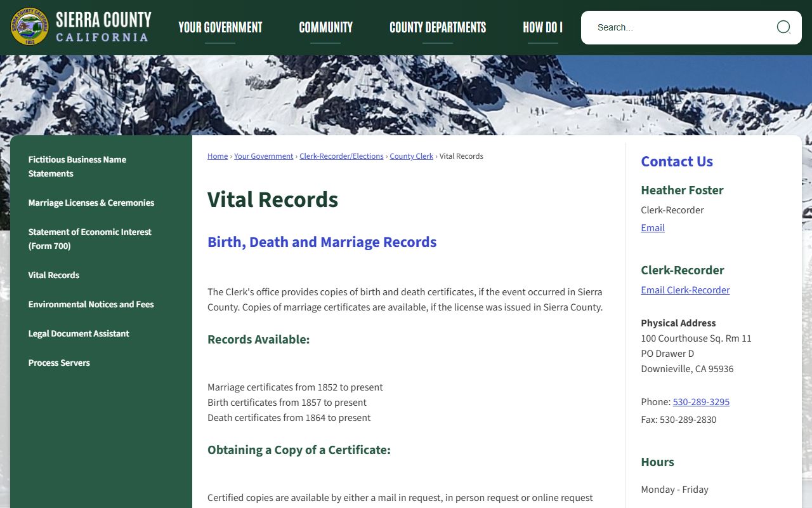This screenshot has height=508, width=812.
Task: Click the County Clerk breadcrumb link
Action: 412,156
